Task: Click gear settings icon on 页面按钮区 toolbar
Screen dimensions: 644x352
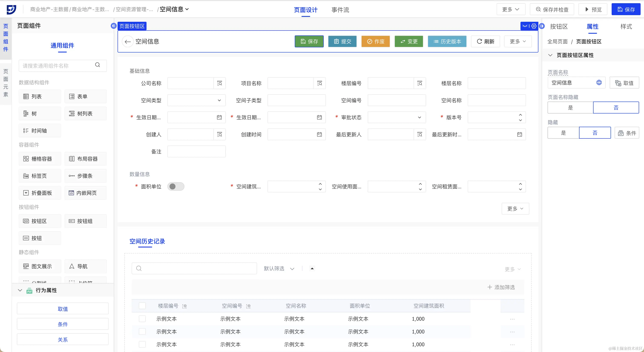Action: [534, 26]
